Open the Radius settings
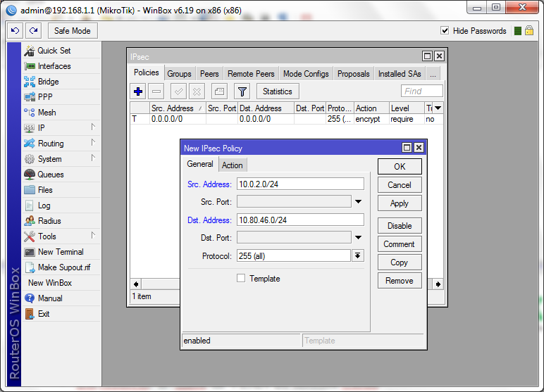 pos(61,221)
